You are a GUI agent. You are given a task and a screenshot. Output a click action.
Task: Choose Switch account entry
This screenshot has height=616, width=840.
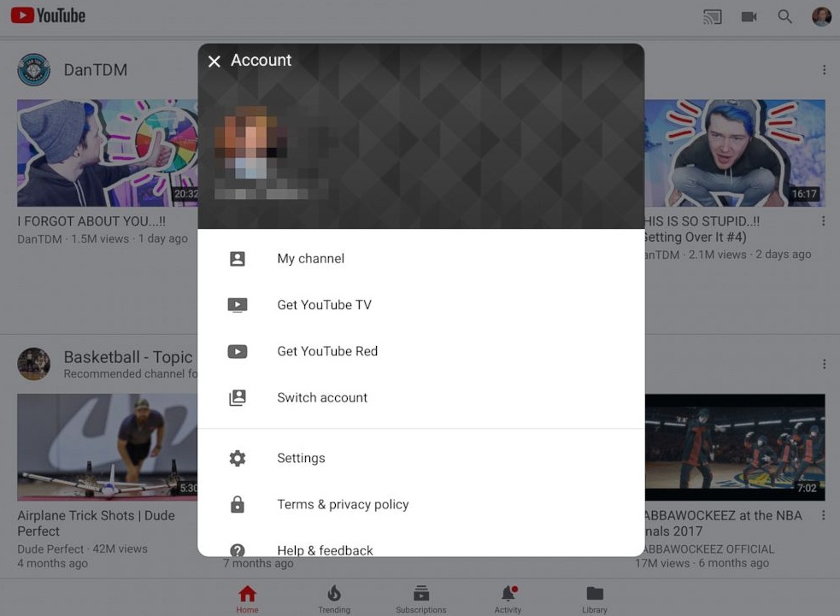coord(420,397)
